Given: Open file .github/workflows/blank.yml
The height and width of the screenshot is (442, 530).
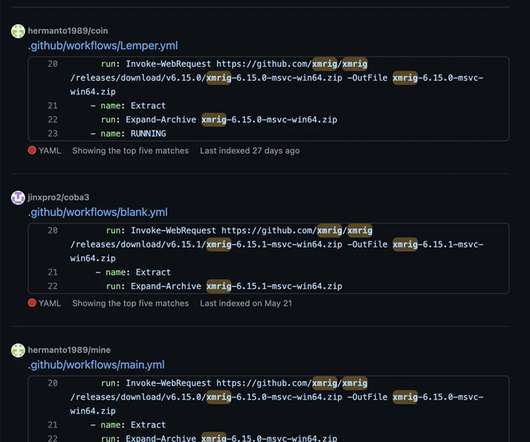Looking at the screenshot, I should 98,212.
